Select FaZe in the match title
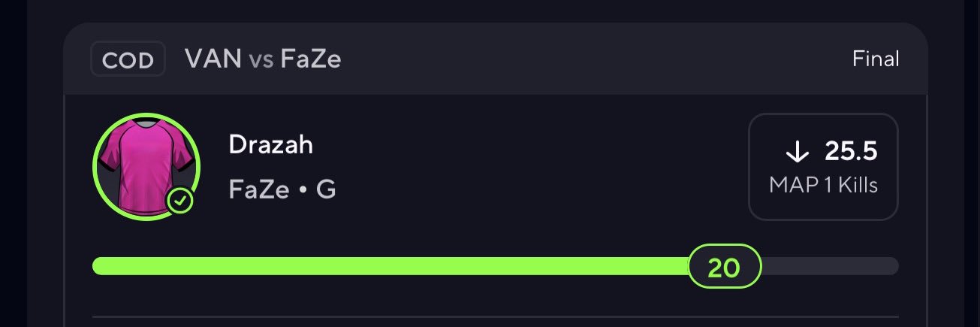This screenshot has height=327, width=980. 311,59
